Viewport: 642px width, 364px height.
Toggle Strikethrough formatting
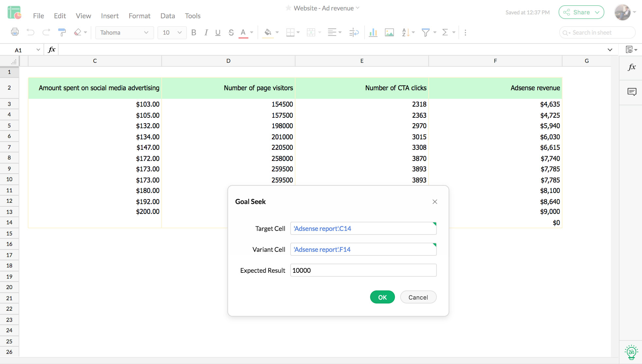[231, 32]
